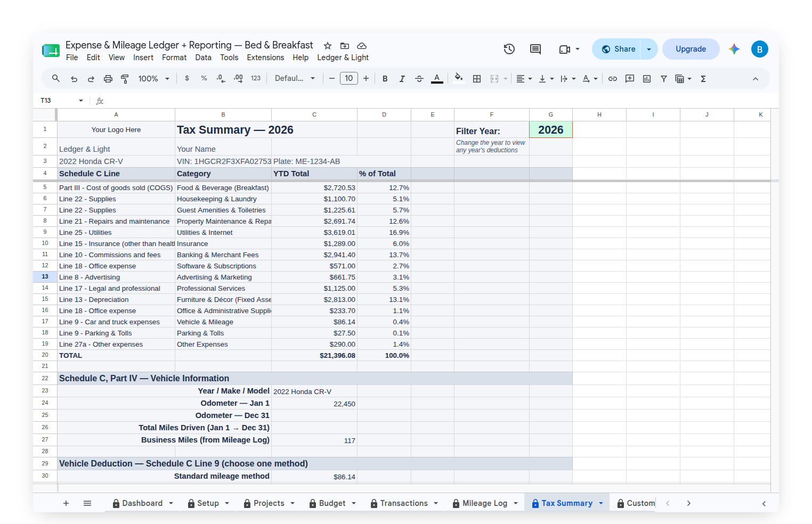
Task: Format selection as percent
Action: [204, 78]
